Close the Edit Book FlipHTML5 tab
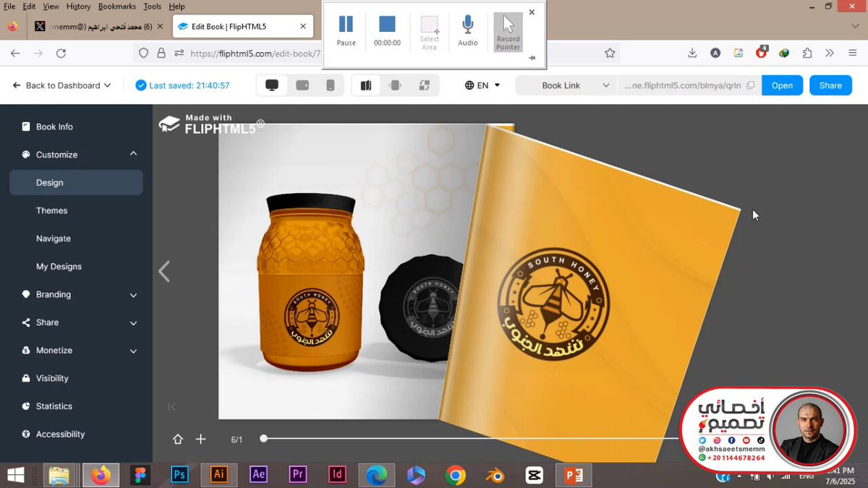This screenshot has width=868, height=488. (304, 27)
